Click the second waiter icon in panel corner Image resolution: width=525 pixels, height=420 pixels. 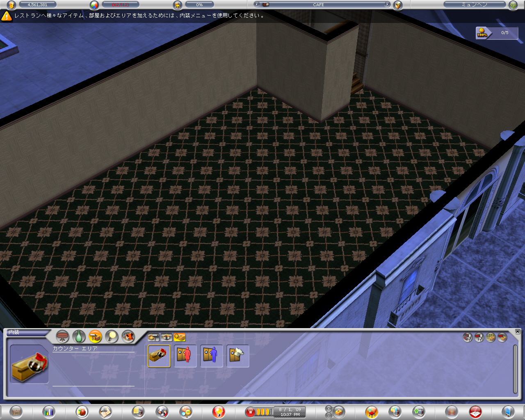click(x=479, y=338)
